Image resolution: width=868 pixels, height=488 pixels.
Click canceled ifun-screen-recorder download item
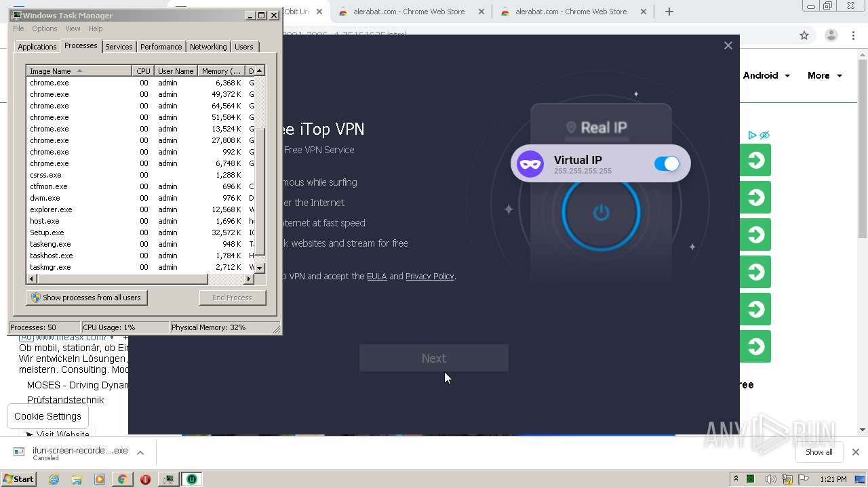click(71, 453)
